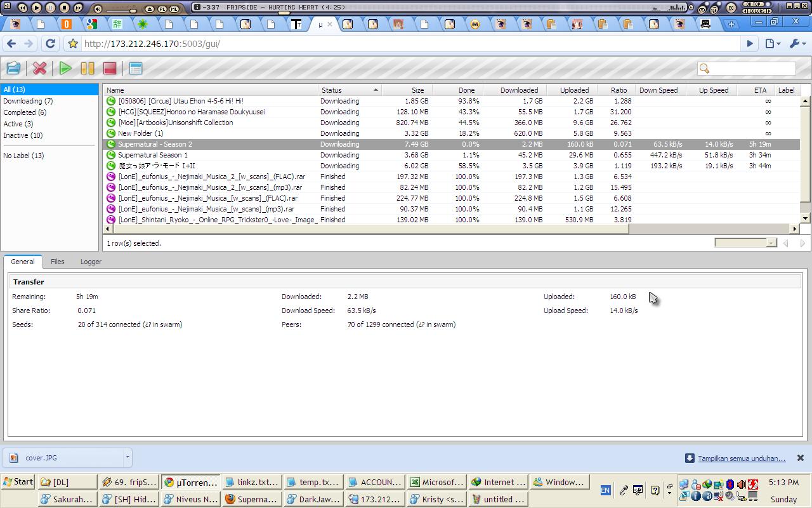This screenshot has height=508, width=812.
Task: Open the uTorrent preferences panel icon
Action: pos(135,69)
